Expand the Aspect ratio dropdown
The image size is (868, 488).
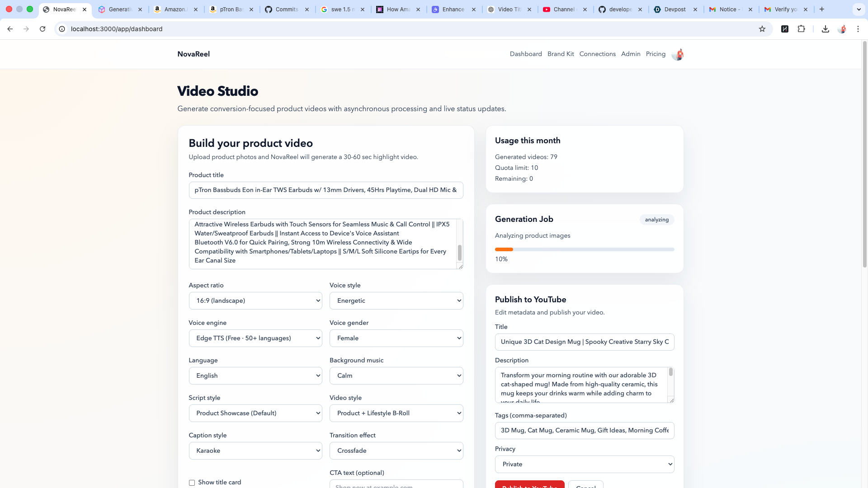(x=255, y=300)
